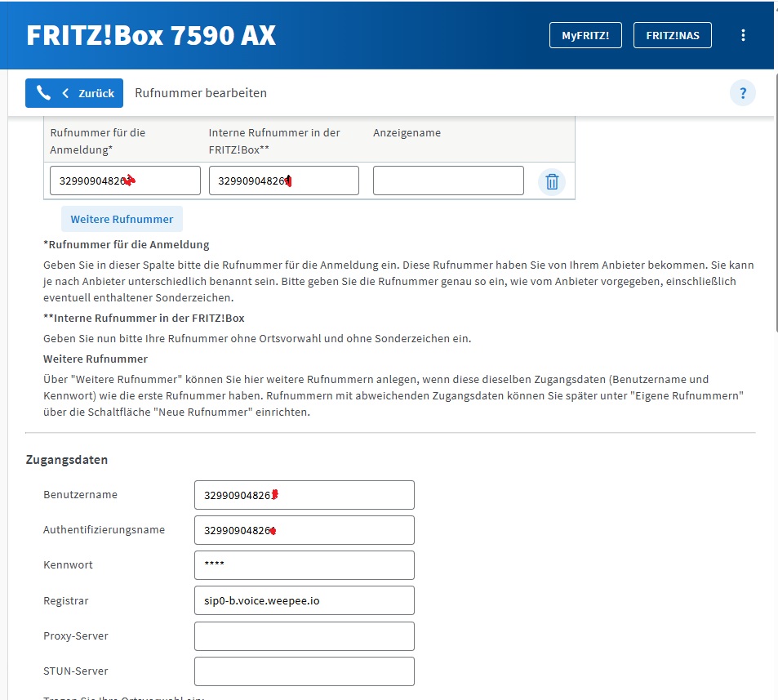Edit the Benutzername field

[x=305, y=495]
